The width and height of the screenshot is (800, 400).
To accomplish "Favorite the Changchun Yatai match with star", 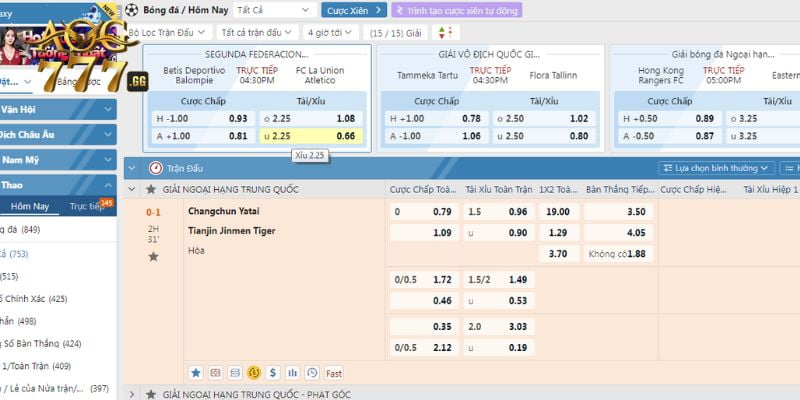I will [153, 257].
